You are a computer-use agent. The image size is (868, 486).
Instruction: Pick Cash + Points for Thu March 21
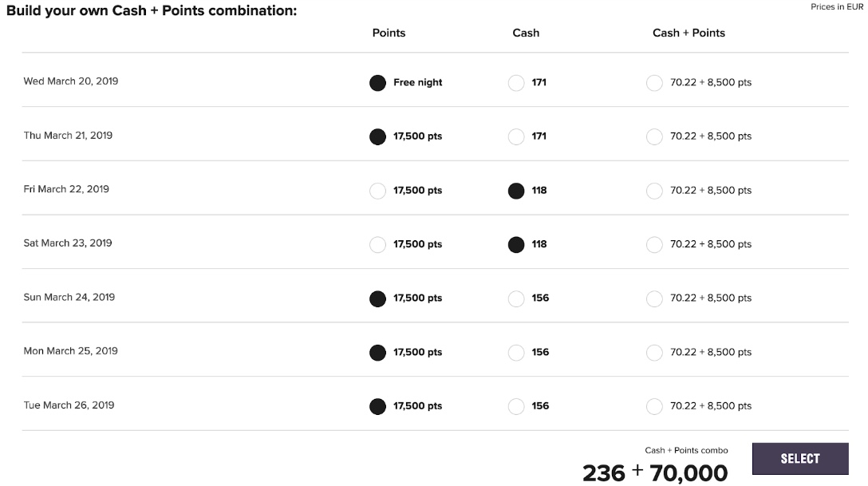pos(654,136)
